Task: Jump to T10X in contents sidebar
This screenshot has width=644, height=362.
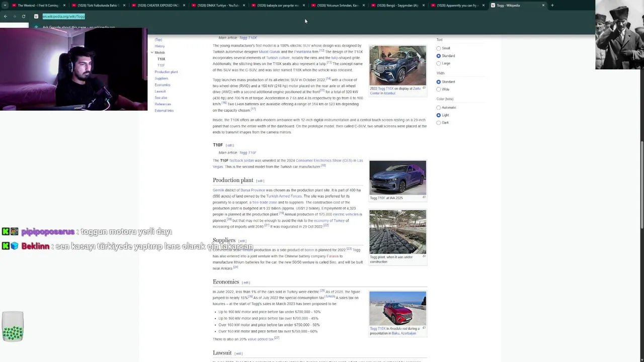Action: (x=161, y=59)
